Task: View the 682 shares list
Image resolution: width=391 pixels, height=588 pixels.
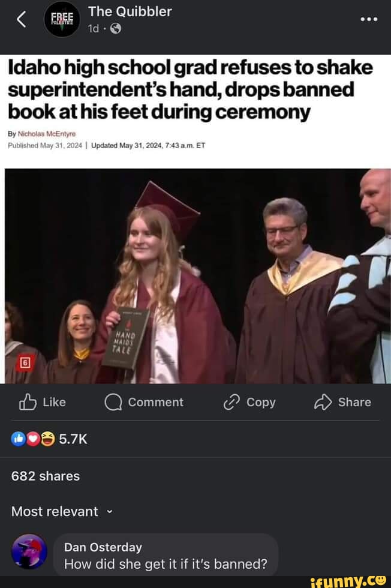Action: (46, 476)
